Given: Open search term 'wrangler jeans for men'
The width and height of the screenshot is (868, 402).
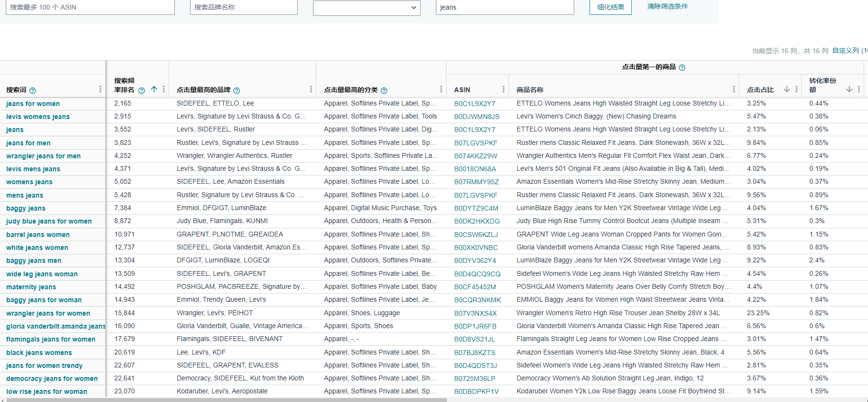Looking at the screenshot, I should (x=43, y=156).
